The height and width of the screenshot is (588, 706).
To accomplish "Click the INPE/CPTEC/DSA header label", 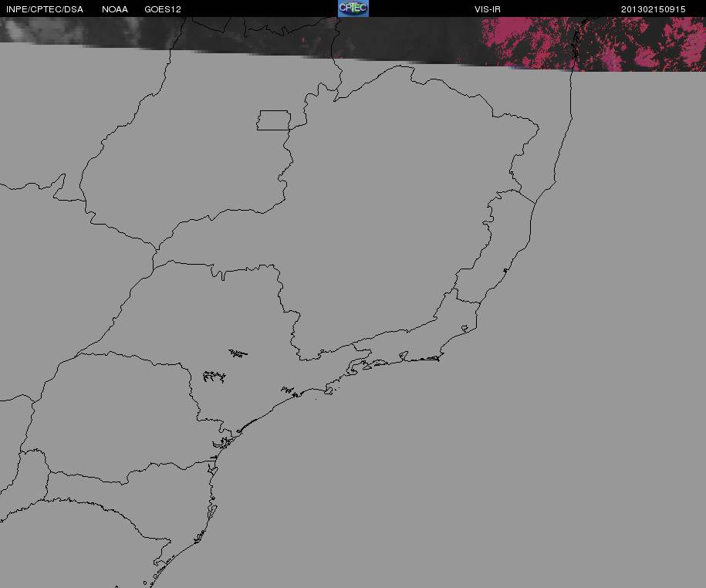I will tap(45, 9).
